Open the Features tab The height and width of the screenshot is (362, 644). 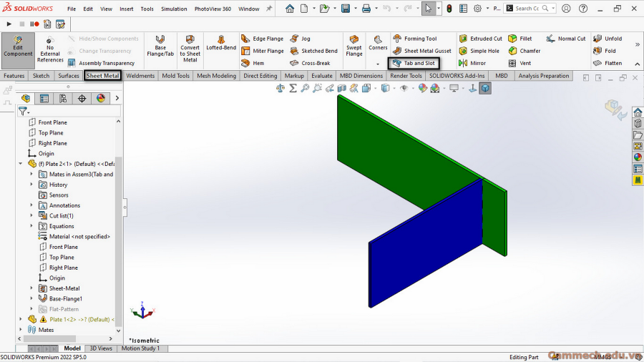click(14, 76)
